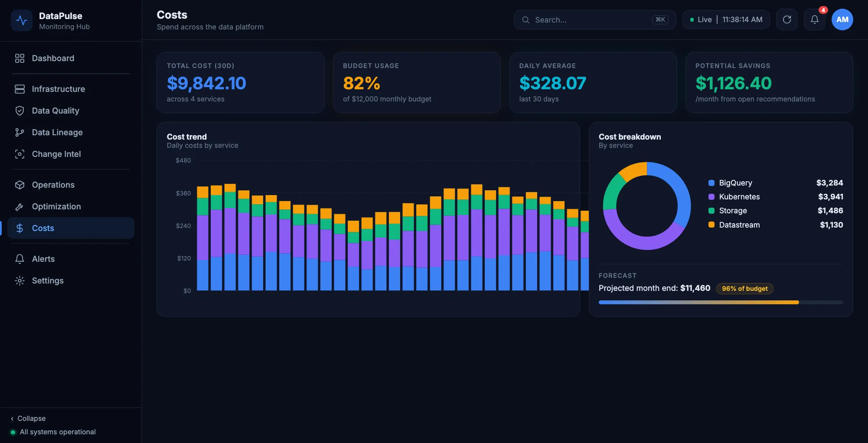Select Operations in sidebar
The width and height of the screenshot is (868, 443).
[x=71, y=185]
